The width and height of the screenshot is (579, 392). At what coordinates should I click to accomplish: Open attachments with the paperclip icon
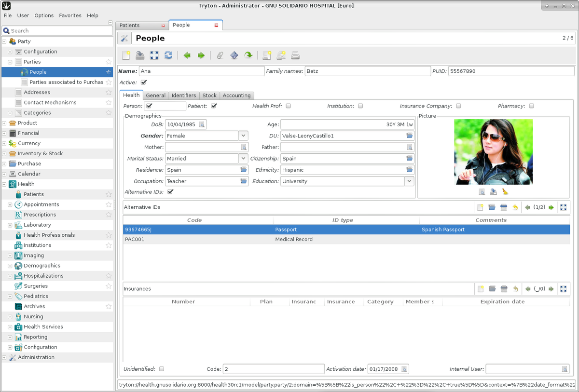tap(220, 55)
